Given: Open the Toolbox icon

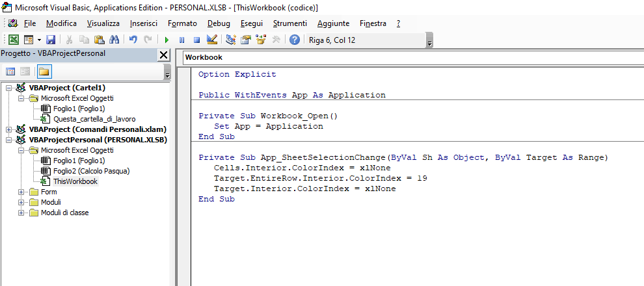Looking at the screenshot, I should point(276,40).
